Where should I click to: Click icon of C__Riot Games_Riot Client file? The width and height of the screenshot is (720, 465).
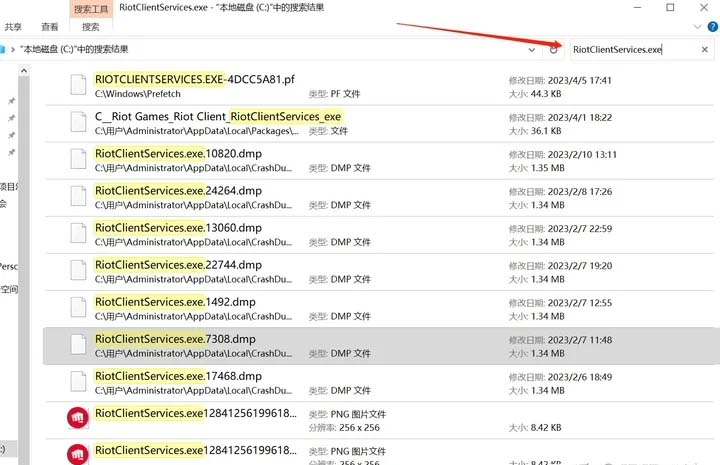coord(78,122)
